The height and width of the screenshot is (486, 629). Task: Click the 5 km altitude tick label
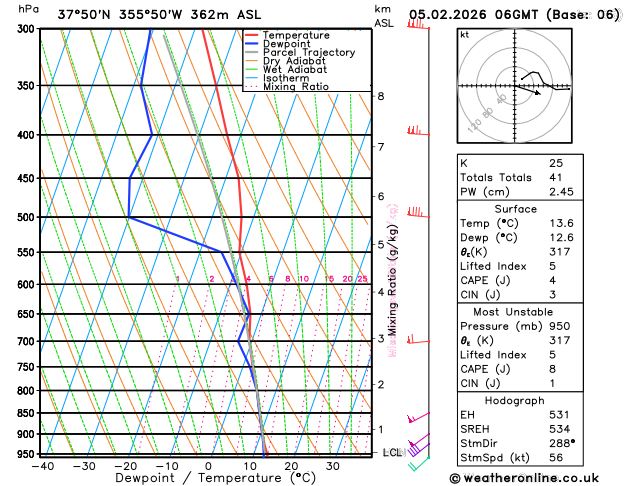381,244
